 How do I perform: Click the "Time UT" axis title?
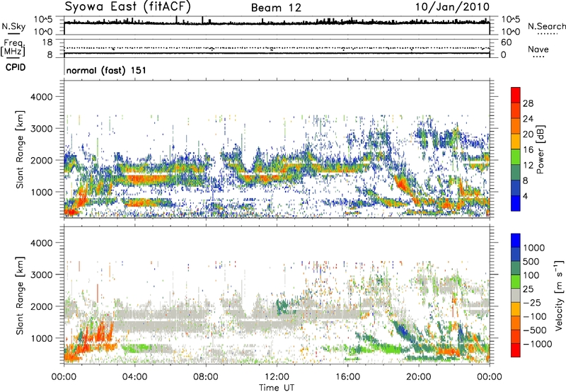point(277,388)
